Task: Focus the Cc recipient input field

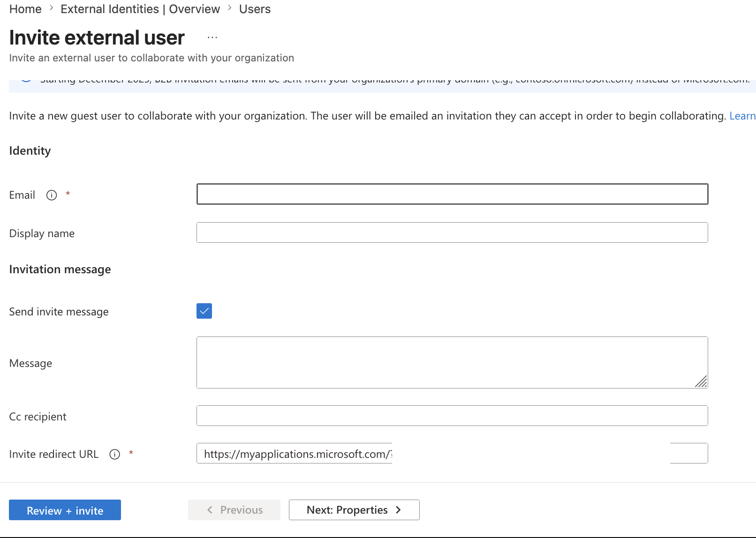Action: pyautogui.click(x=452, y=416)
